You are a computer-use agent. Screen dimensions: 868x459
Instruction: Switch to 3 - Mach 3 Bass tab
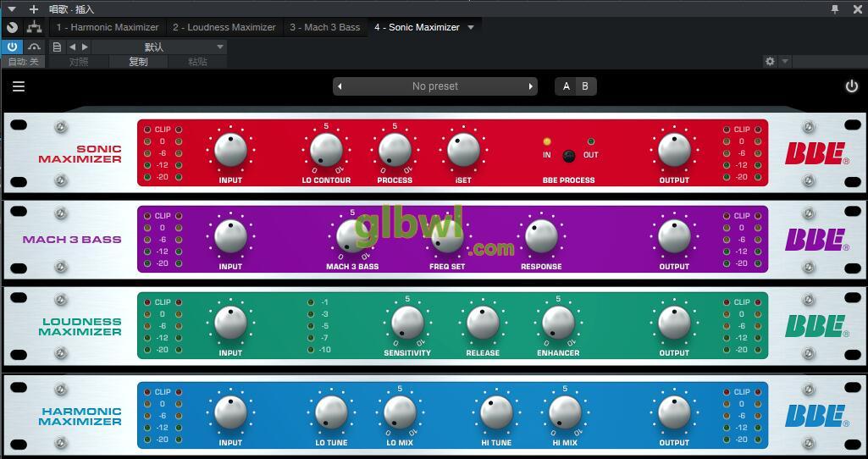(325, 27)
